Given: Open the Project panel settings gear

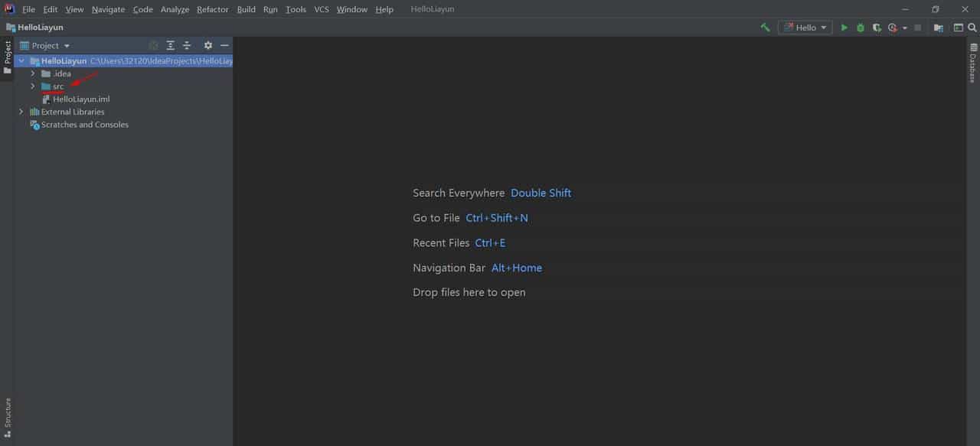Looking at the screenshot, I should (208, 45).
